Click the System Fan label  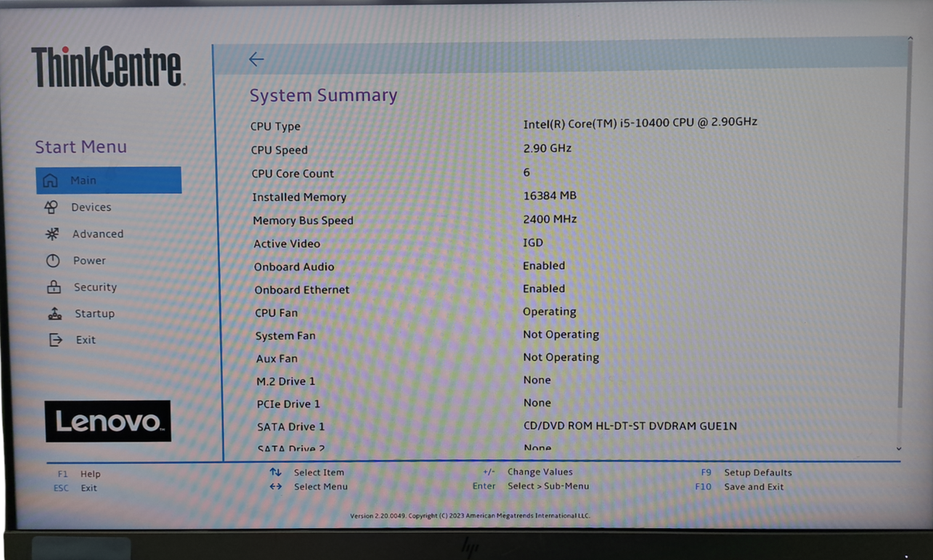(286, 336)
